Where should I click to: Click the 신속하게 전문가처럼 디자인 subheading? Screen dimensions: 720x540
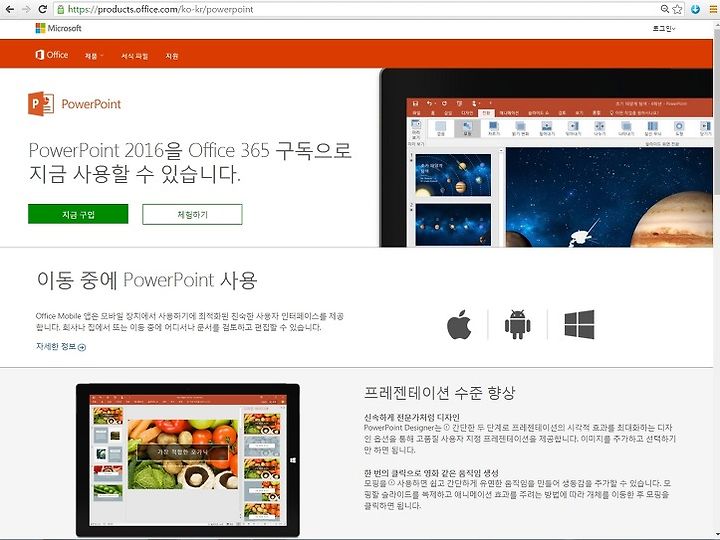[411, 417]
